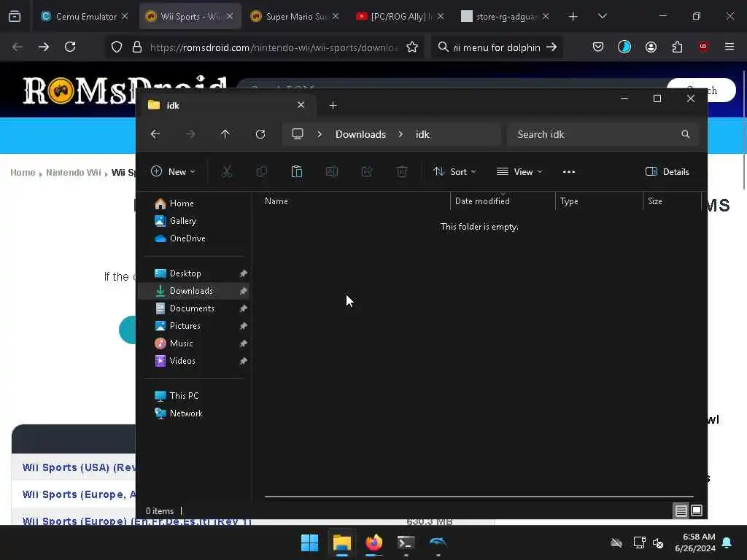Switch to large thumbnails view icon
747x560 pixels.
point(697,511)
